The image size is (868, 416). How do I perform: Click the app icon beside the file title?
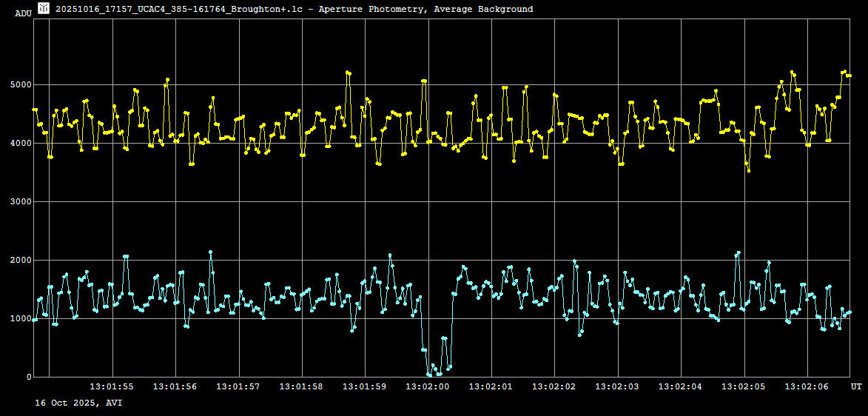[44, 9]
